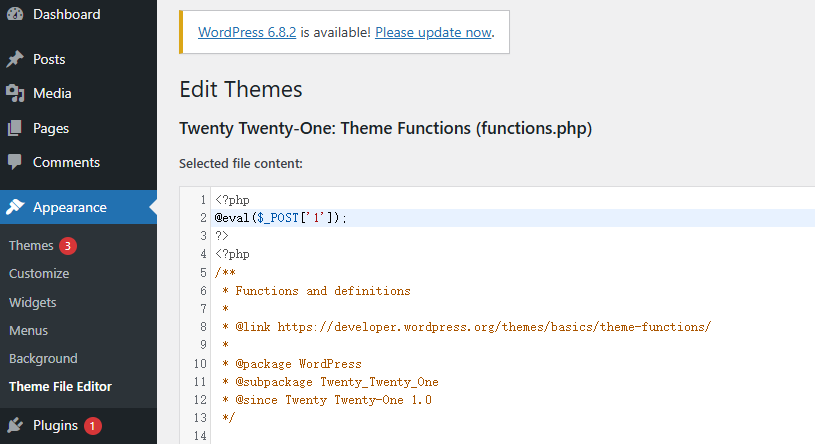Click the Please update now link

click(433, 32)
